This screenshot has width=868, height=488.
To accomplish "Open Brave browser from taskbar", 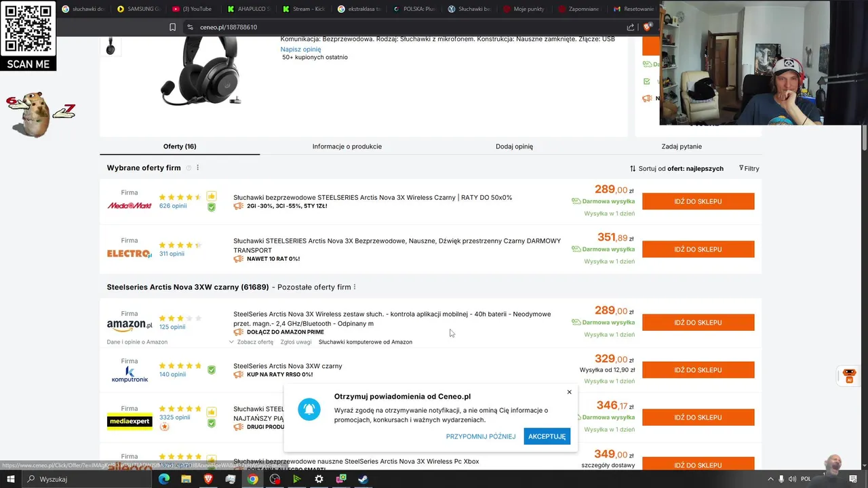I will [208, 479].
